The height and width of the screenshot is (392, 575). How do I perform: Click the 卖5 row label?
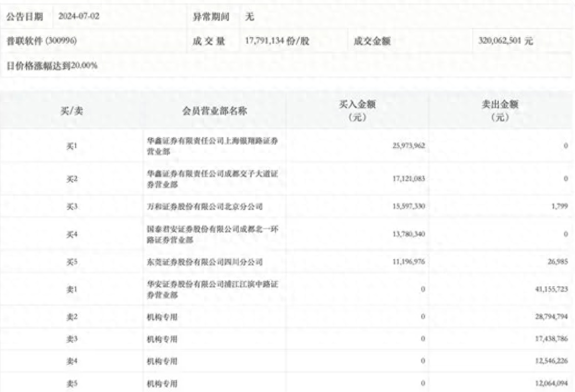pyautogui.click(x=72, y=384)
